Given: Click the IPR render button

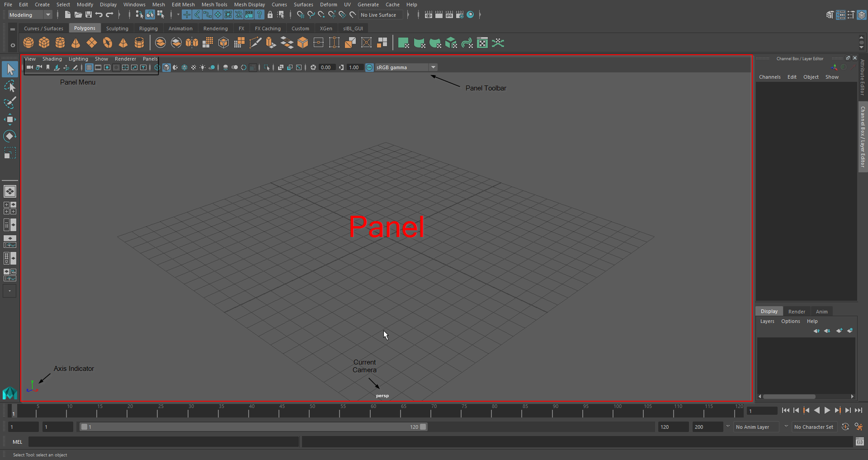Looking at the screenshot, I should 449,15.
